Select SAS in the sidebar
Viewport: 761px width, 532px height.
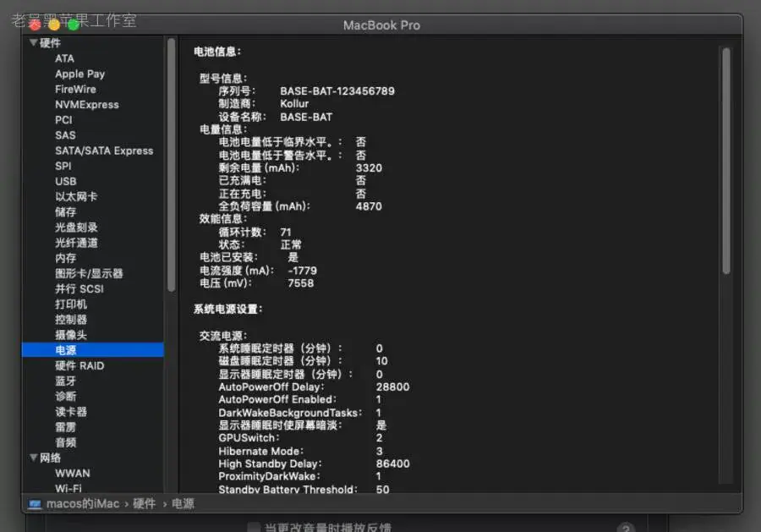(65, 135)
